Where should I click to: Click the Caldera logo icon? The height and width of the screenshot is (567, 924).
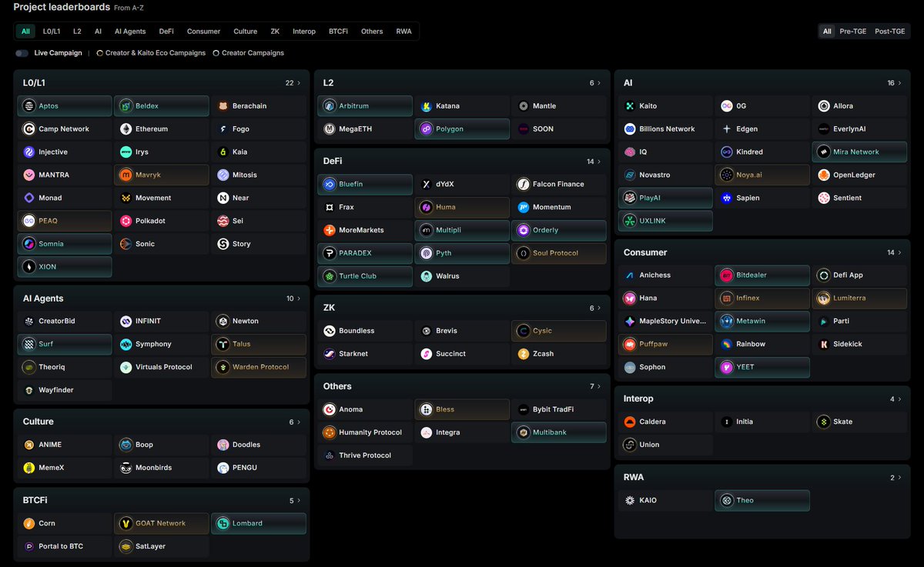click(x=629, y=422)
